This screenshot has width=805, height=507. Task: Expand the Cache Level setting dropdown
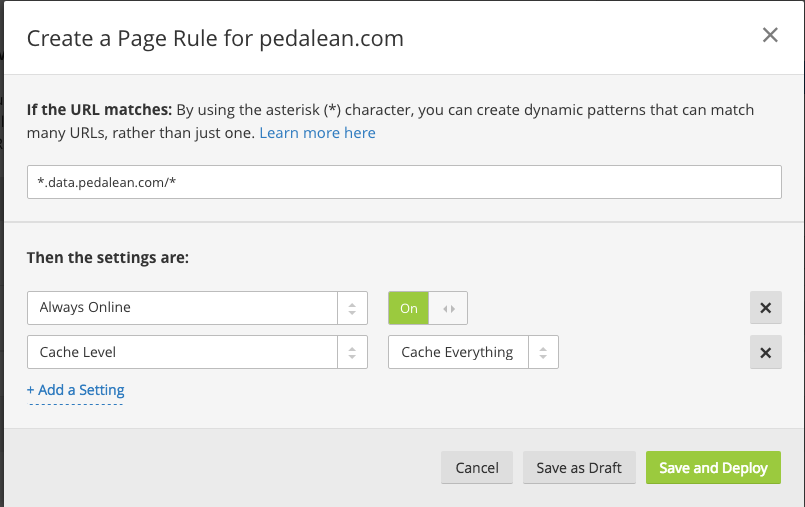tap(184, 352)
